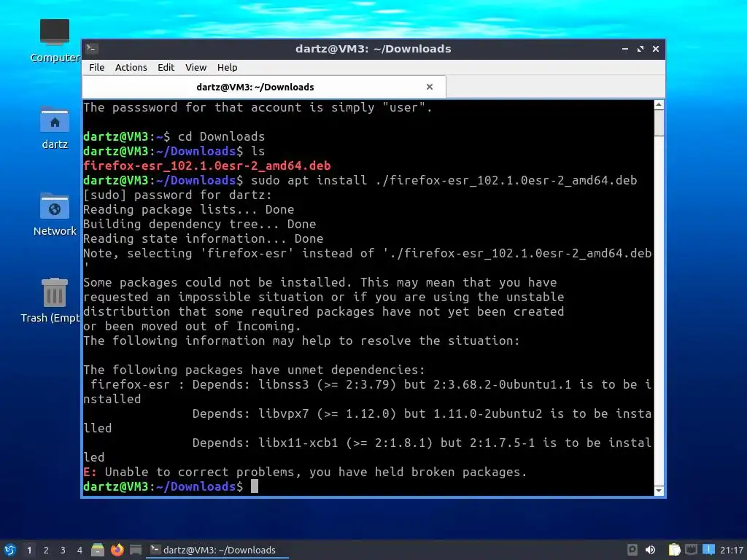The image size is (747, 560).
Task: Click the 'cd Downloads' command text
Action: (221, 136)
